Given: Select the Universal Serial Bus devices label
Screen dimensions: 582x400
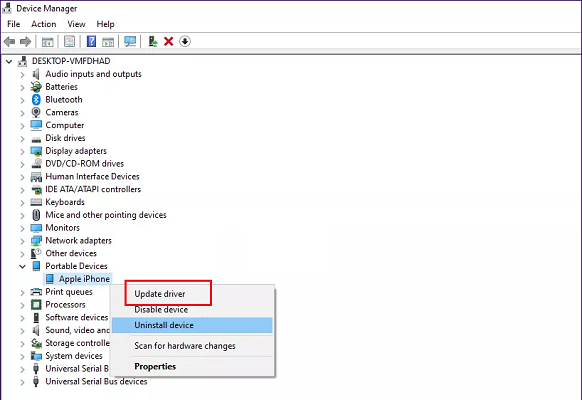Looking at the screenshot, I should [x=96, y=381].
